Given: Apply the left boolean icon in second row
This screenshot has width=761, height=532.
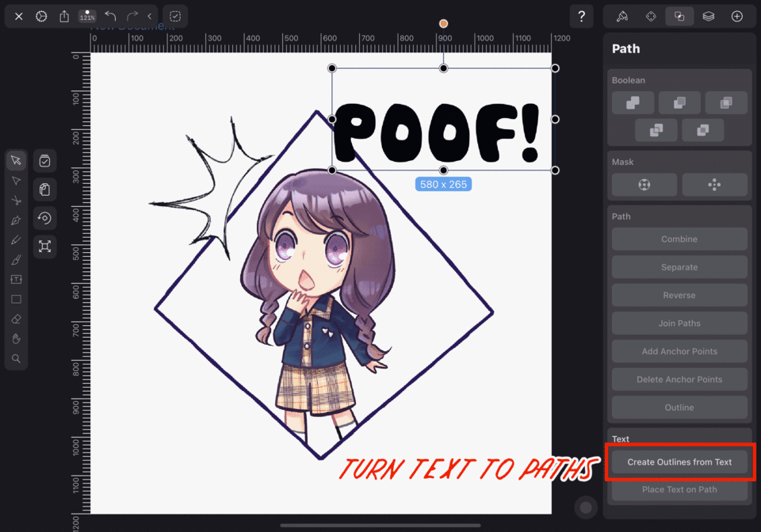Looking at the screenshot, I should coord(656,130).
